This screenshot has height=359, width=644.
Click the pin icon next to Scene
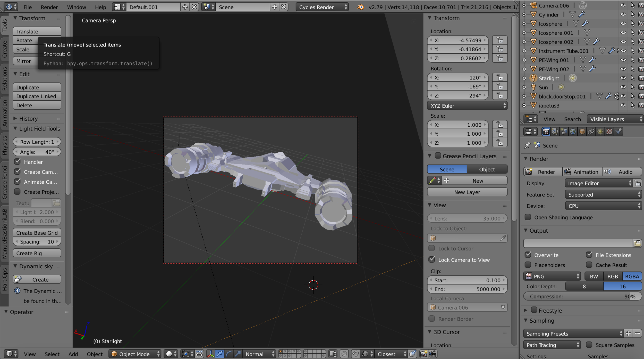pos(528,145)
